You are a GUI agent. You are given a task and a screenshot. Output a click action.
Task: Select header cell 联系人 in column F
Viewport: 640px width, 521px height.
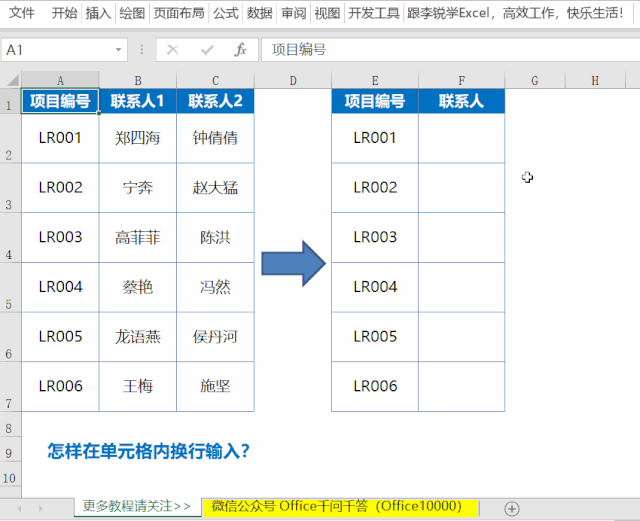pos(461,101)
